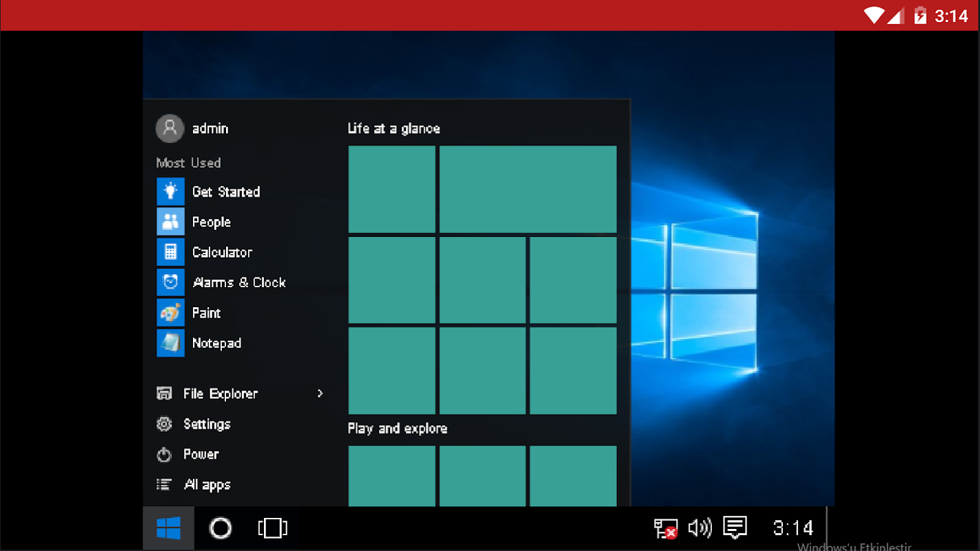Tap the Android status bar Wi-Fi icon
This screenshot has width=980, height=551.
click(x=874, y=15)
